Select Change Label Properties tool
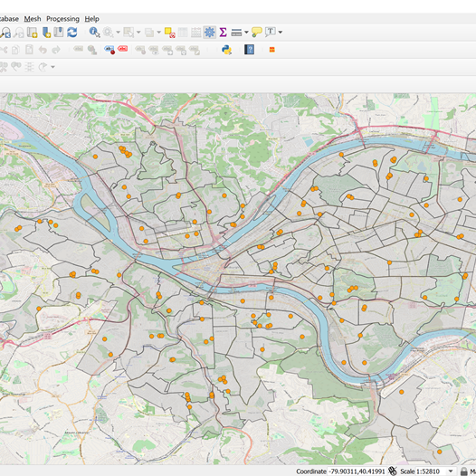 pyautogui.click(x=195, y=50)
